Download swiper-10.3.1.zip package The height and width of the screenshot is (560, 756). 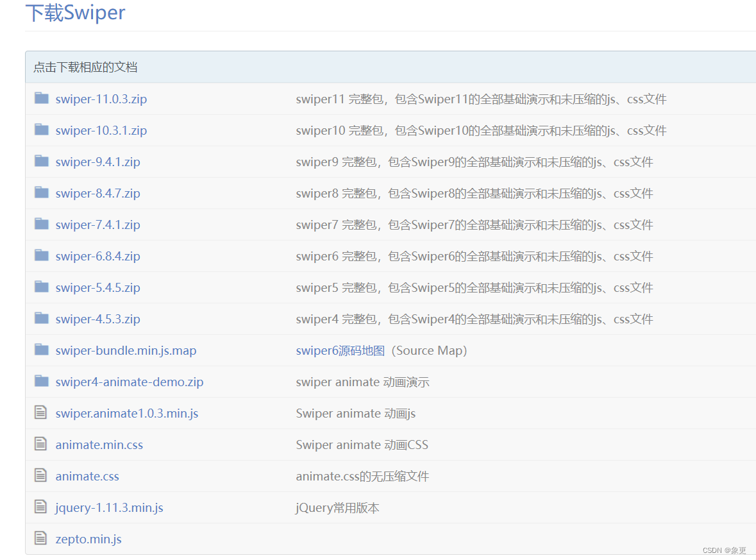pos(101,130)
